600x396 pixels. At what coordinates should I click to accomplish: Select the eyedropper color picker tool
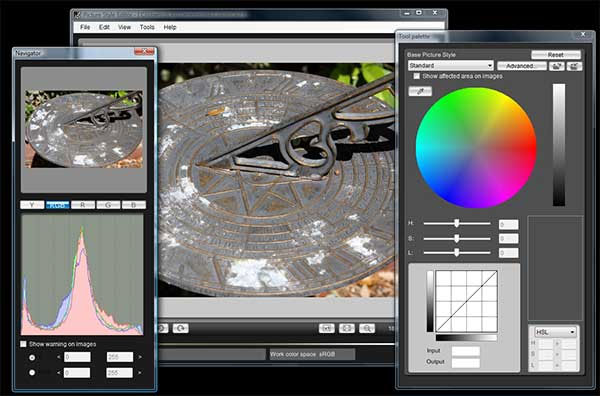(420, 91)
